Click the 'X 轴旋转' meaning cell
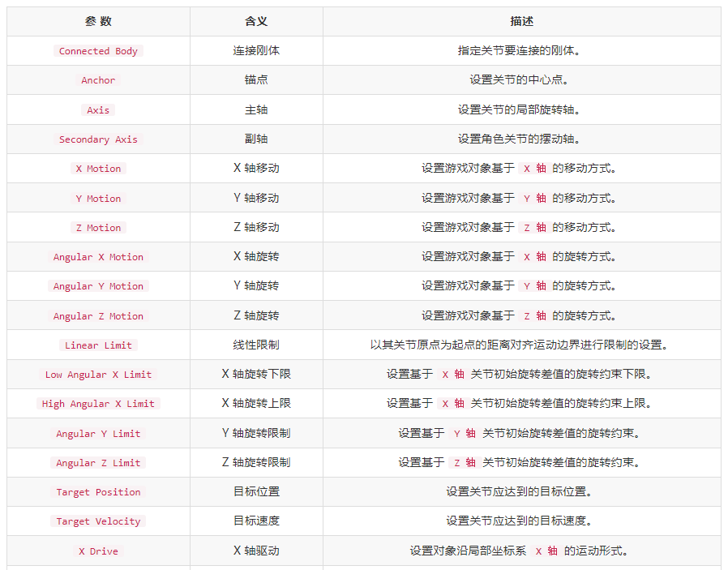 [x=256, y=256]
